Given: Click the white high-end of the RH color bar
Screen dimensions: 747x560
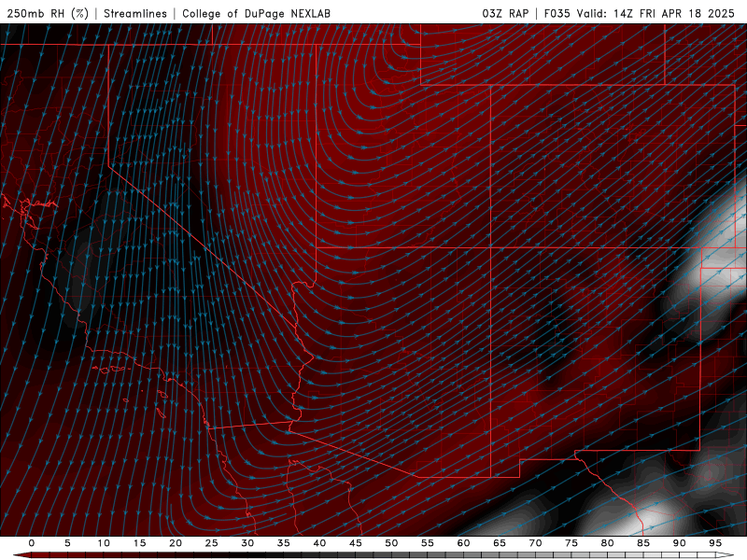Looking at the screenshot, I should (726, 555).
